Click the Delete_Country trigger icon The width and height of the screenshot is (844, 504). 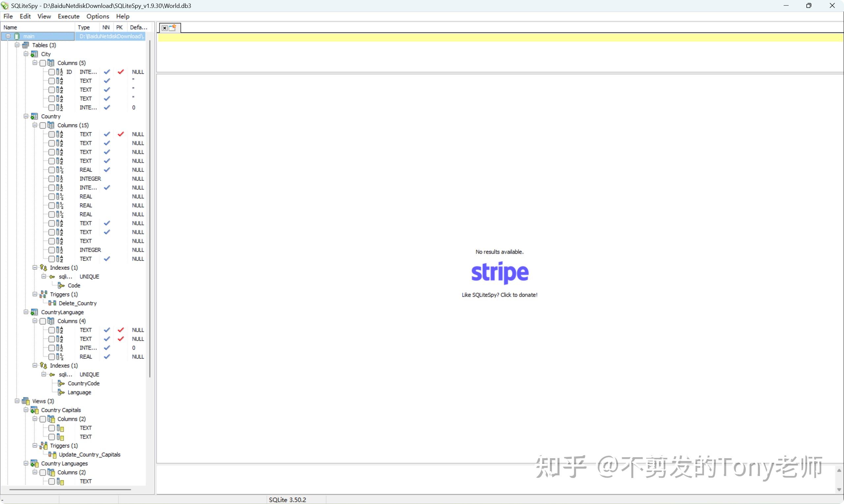coord(52,303)
